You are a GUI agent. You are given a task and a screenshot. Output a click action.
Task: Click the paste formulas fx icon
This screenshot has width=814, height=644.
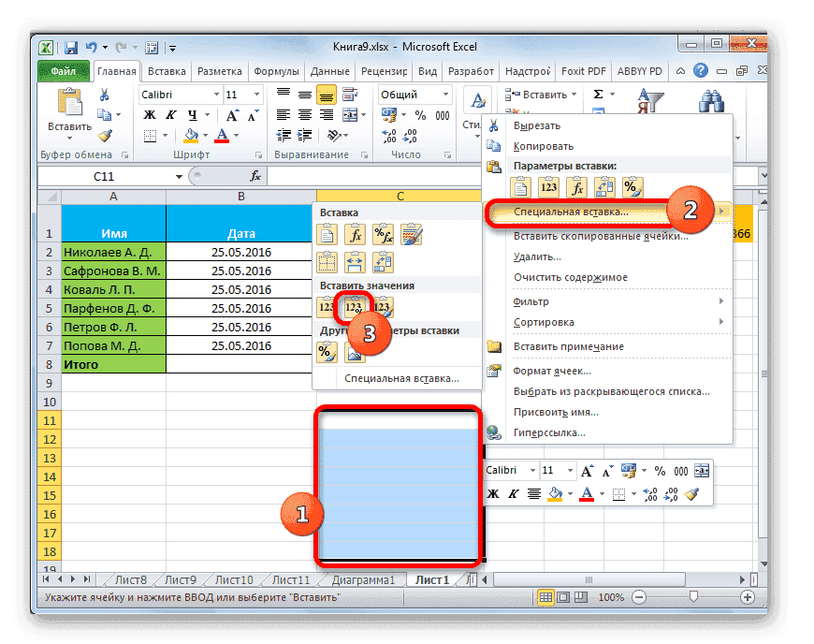pos(355,234)
